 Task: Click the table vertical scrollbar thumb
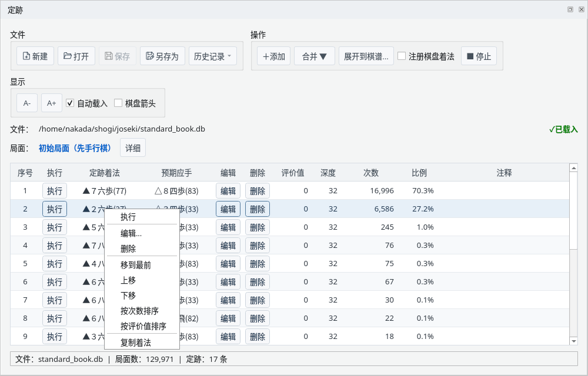coord(574,210)
